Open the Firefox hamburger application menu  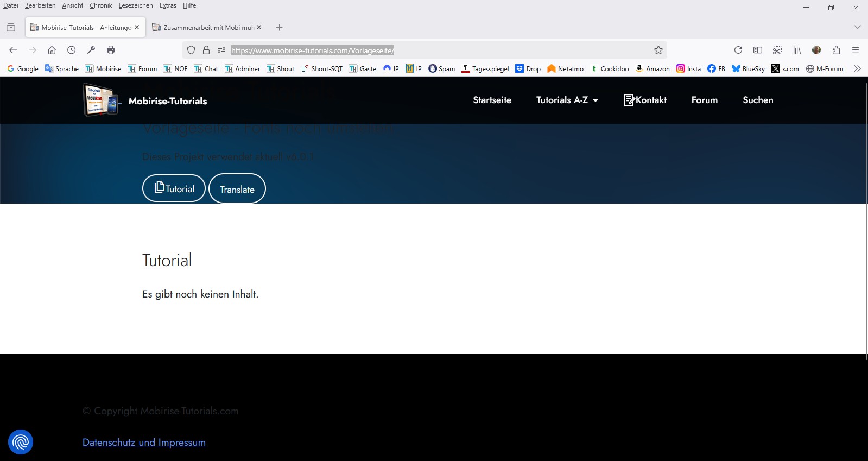click(856, 50)
